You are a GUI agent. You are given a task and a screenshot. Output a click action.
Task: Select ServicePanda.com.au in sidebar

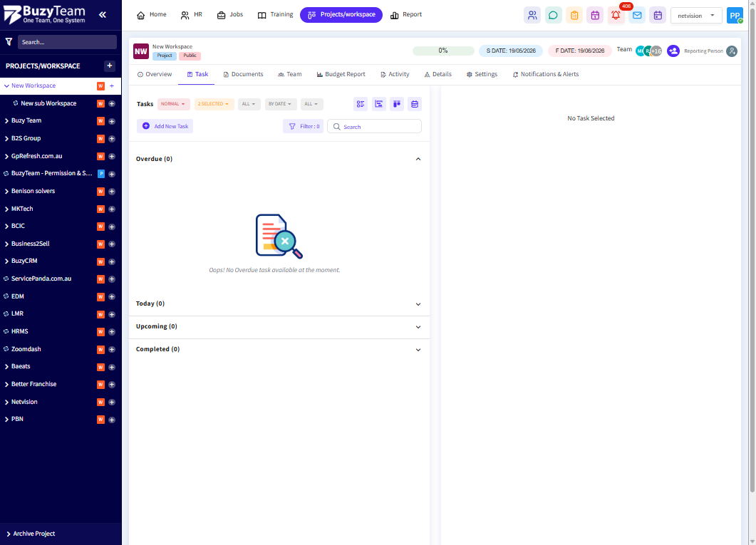click(41, 279)
